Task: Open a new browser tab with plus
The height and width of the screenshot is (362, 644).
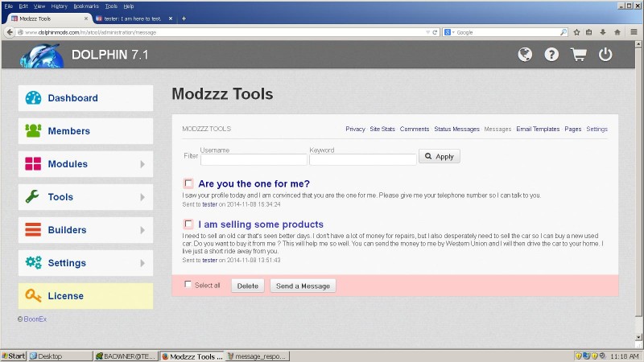Action: pos(184,19)
